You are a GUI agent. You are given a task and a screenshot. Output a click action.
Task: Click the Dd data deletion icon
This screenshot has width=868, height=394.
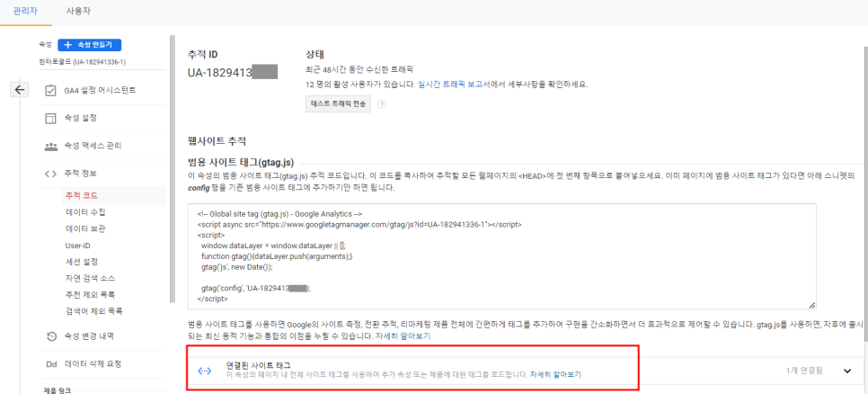tap(50, 364)
